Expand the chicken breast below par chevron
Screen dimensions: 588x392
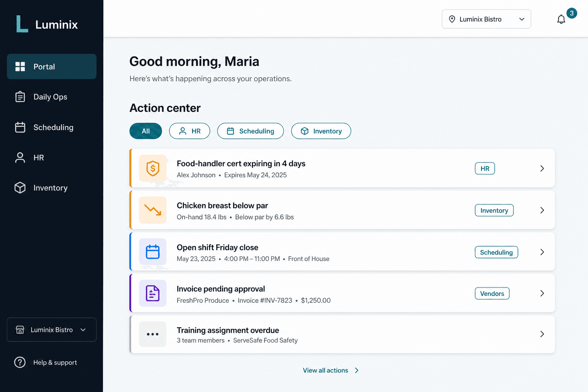(x=542, y=210)
